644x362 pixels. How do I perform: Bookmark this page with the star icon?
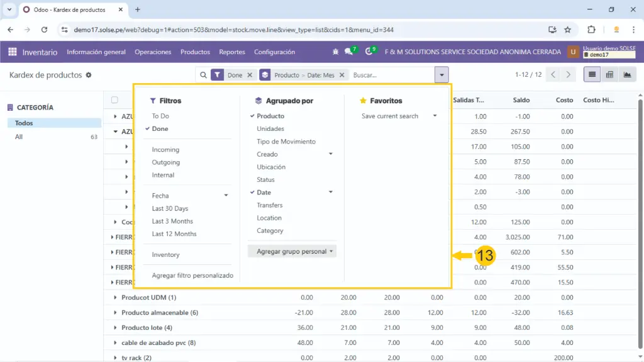567,30
